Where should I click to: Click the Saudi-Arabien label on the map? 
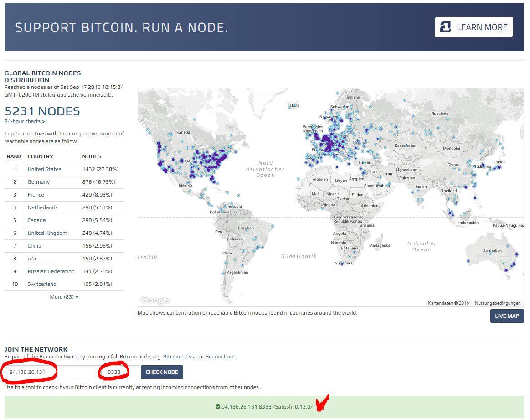point(376,186)
